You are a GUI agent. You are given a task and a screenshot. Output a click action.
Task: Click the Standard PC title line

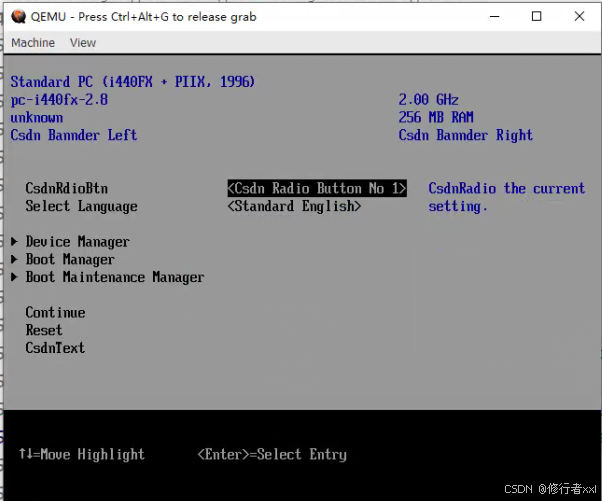[133, 82]
